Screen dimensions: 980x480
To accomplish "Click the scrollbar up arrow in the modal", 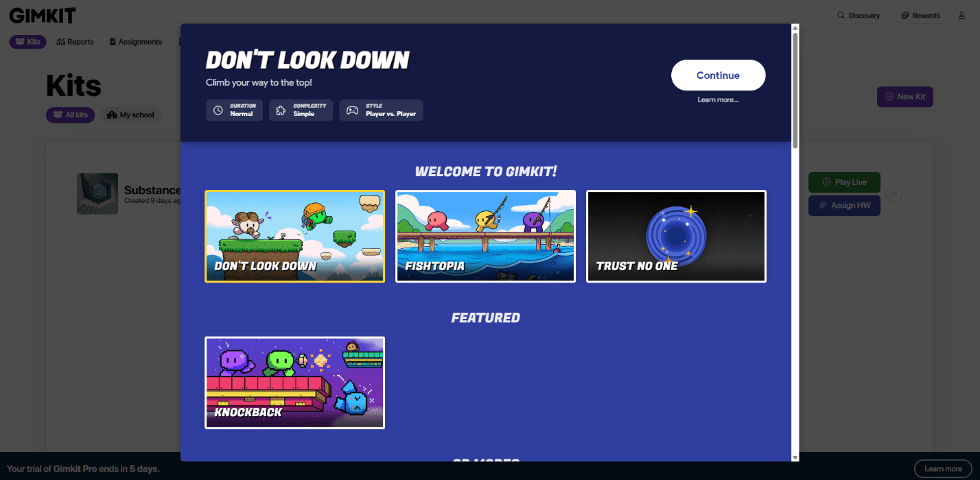I will point(795,28).
